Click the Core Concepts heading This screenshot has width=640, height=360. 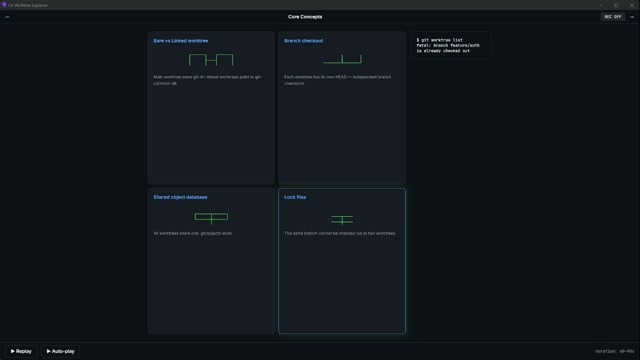coord(305,17)
